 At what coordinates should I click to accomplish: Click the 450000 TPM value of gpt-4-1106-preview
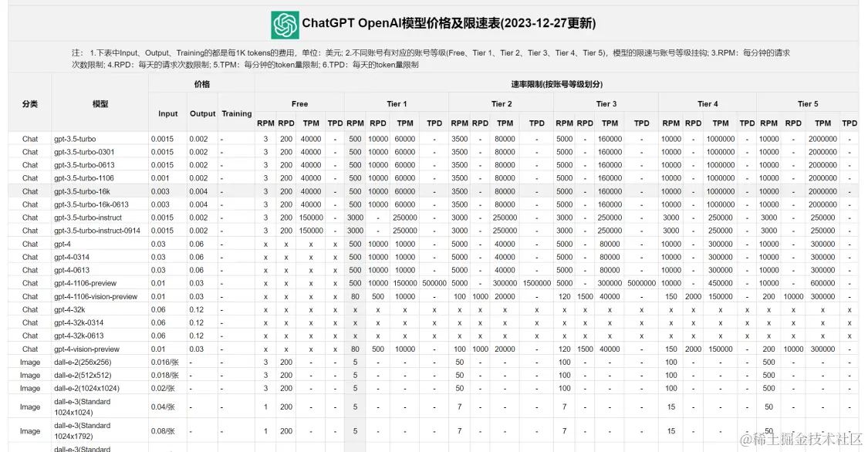coord(720,283)
